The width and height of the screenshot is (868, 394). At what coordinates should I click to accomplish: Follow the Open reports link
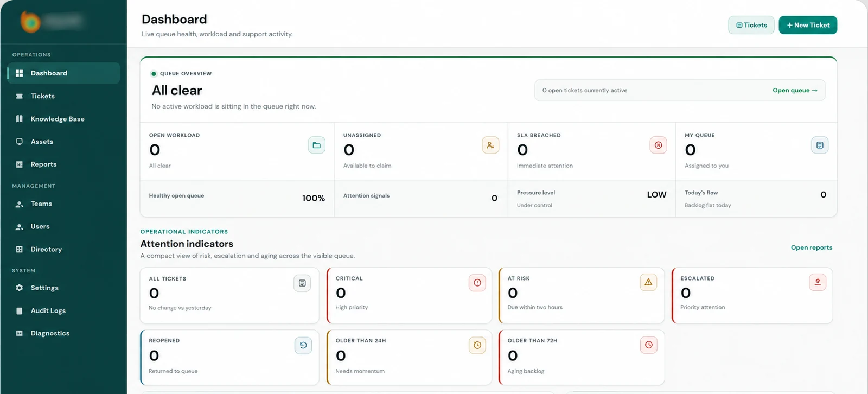(812, 247)
